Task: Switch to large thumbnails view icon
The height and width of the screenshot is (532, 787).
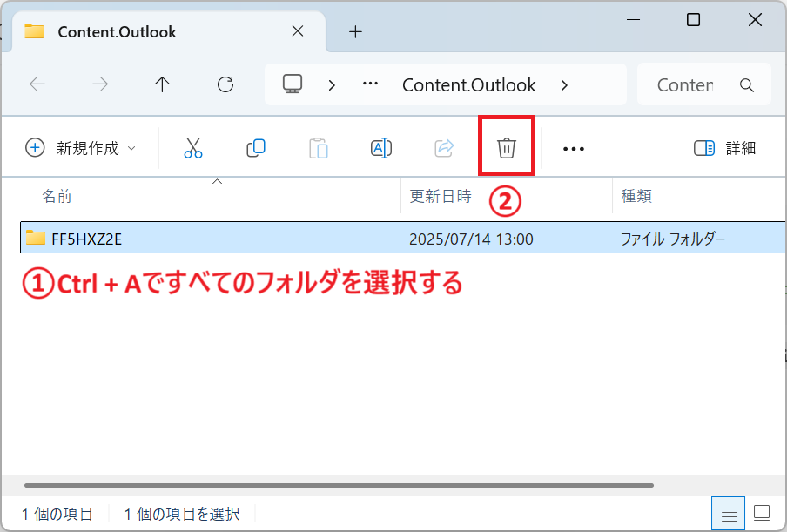Action: (x=762, y=514)
